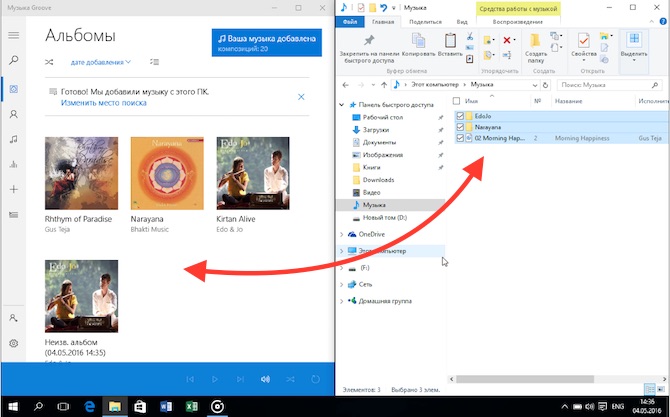670x417 pixels.
Task: Open search in Groove sidebar
Action: [14, 60]
